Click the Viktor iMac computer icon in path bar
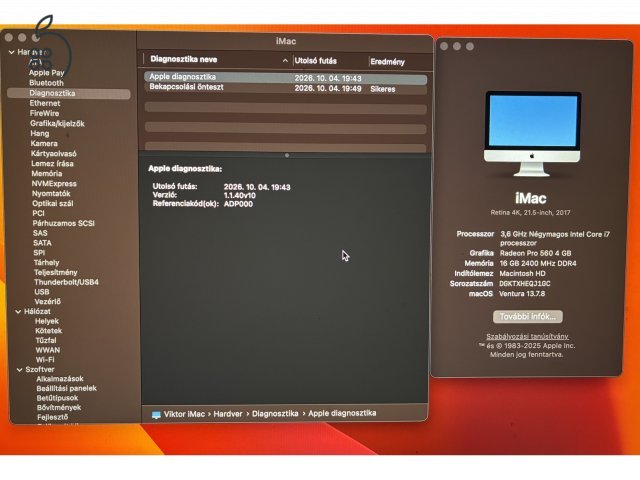The image size is (640, 480). coord(156,416)
